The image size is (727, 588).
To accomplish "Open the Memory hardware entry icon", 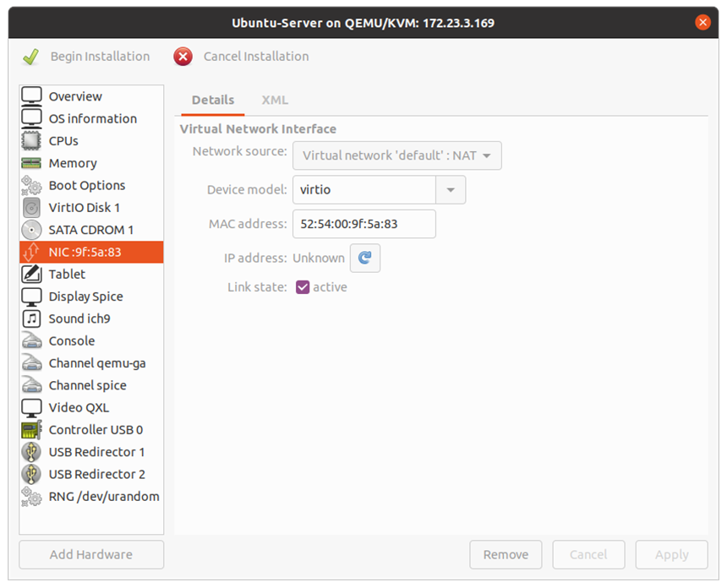I will pos(31,163).
